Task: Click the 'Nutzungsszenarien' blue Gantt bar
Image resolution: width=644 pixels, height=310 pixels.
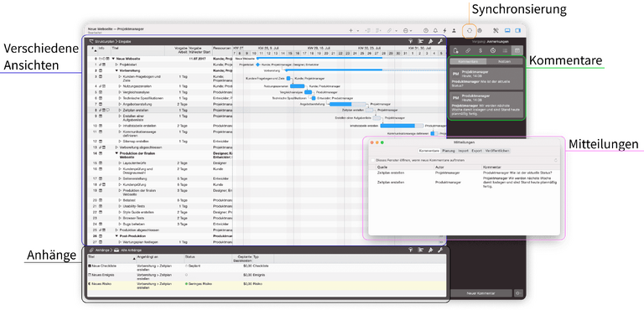Action: (x=298, y=86)
